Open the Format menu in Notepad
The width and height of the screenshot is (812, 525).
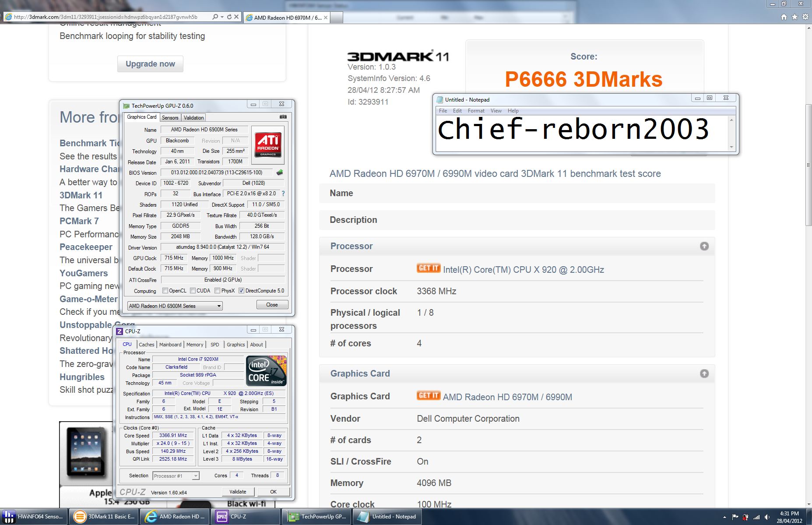point(476,111)
